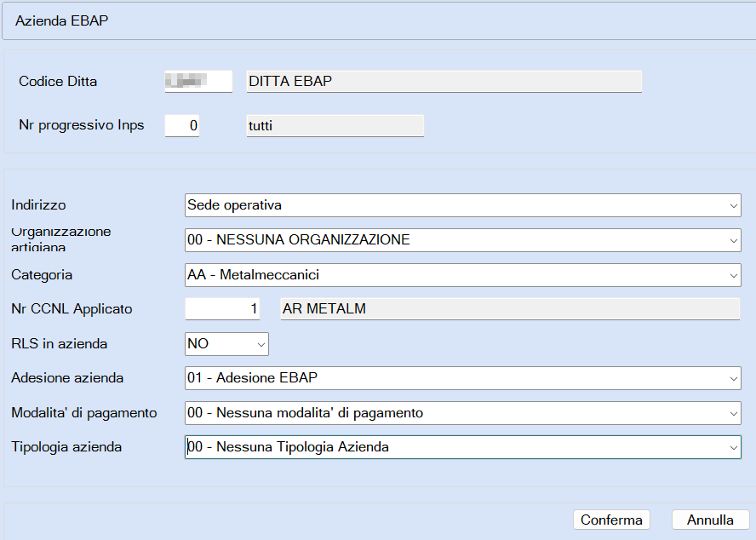Expand the Organizzazione artigiana dropdown
The height and width of the screenshot is (540, 756).
pos(463,240)
